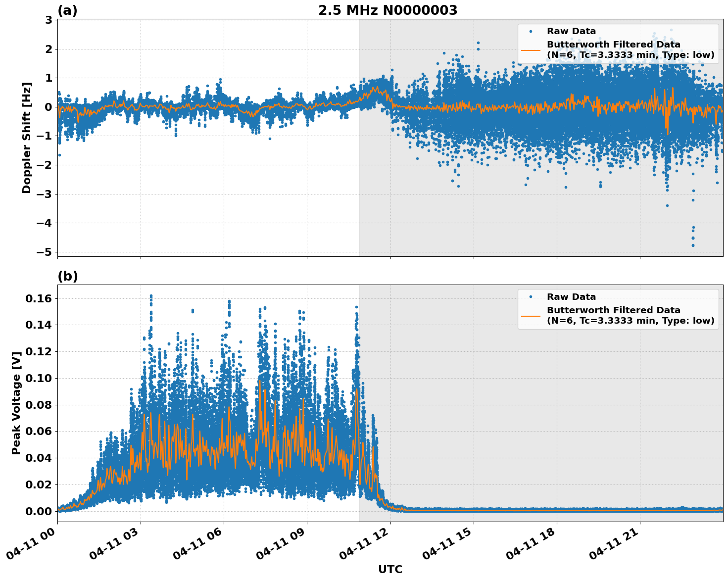The width and height of the screenshot is (728, 580).
Task: Click the 'UTC' axis label below the plot
Action: tap(389, 570)
